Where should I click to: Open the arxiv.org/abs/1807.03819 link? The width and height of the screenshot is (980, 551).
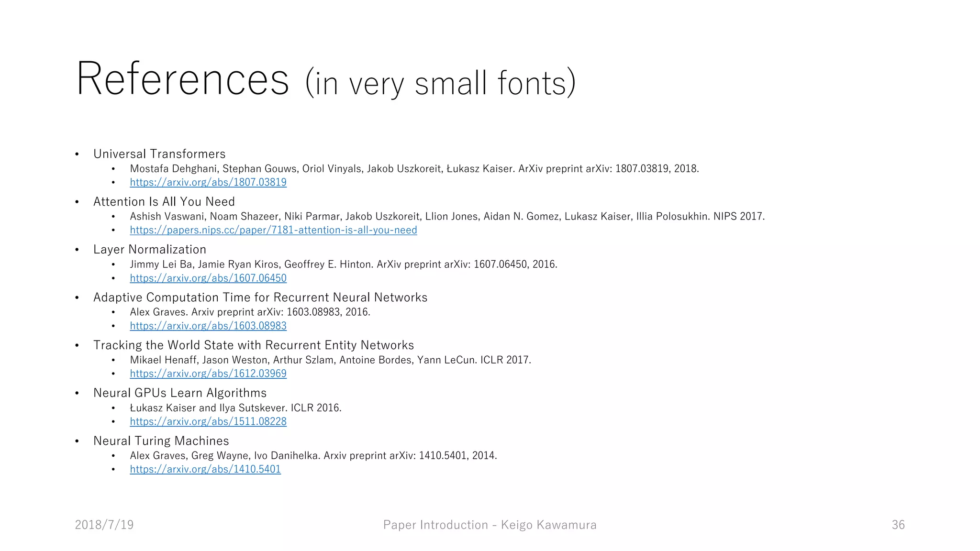pos(208,182)
